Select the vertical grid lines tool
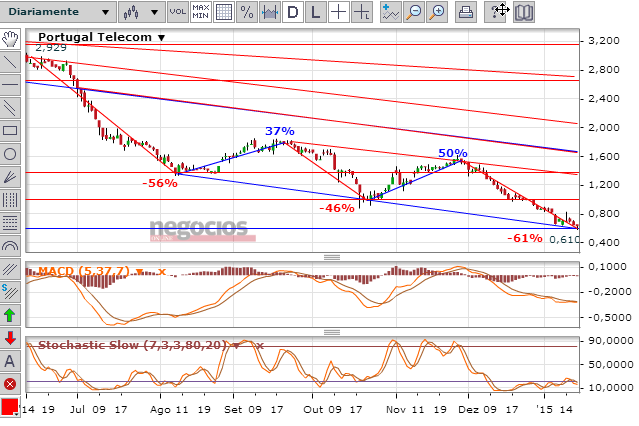 pyautogui.click(x=10, y=200)
